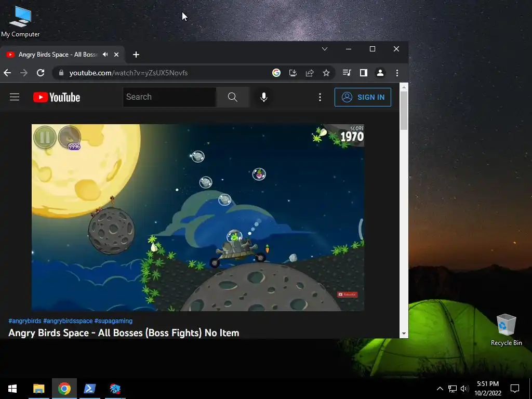The height and width of the screenshot is (399, 532).
Task: View site info via padlock icon
Action: point(61,73)
